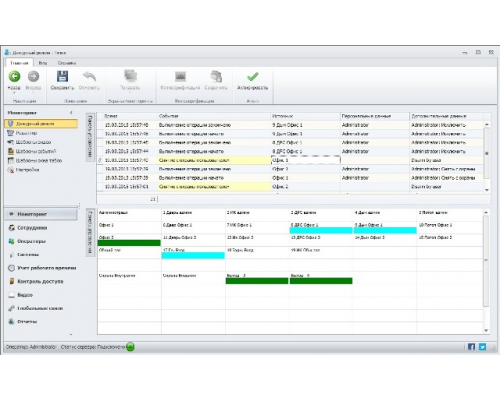Screen dimensions: 500x400
Task: Select event row timestamped 15:57:48
Action: pos(290,125)
